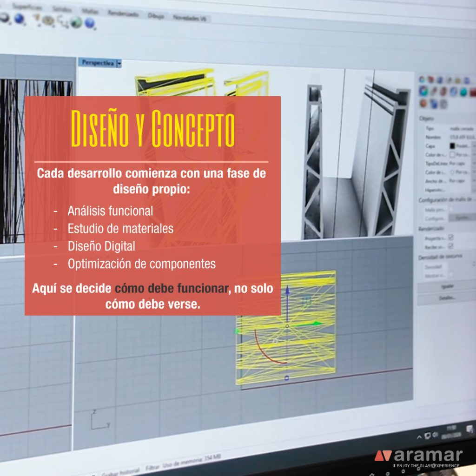Click the curved chain-link toolbar icon
The width and height of the screenshot is (476, 476).
pos(63,22)
